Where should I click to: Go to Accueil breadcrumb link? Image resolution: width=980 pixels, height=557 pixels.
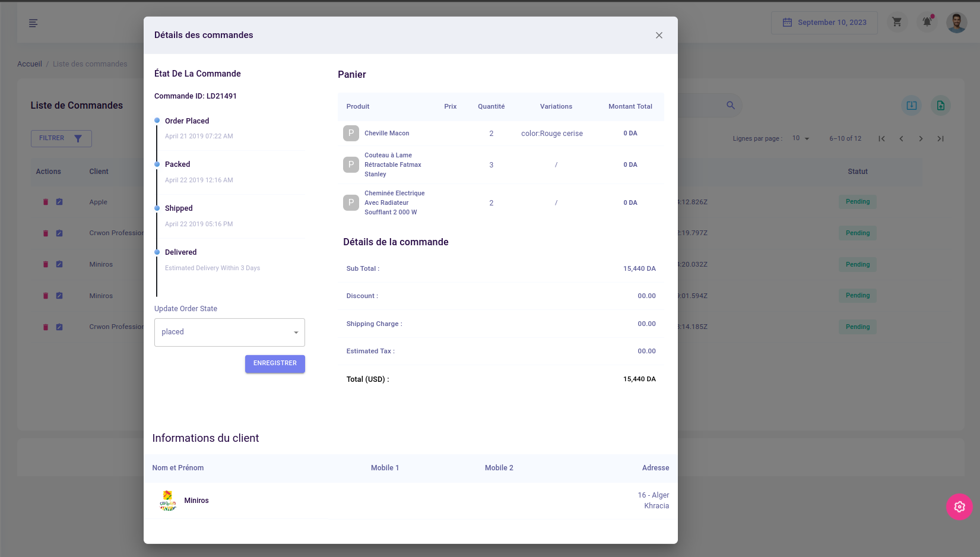coord(30,64)
